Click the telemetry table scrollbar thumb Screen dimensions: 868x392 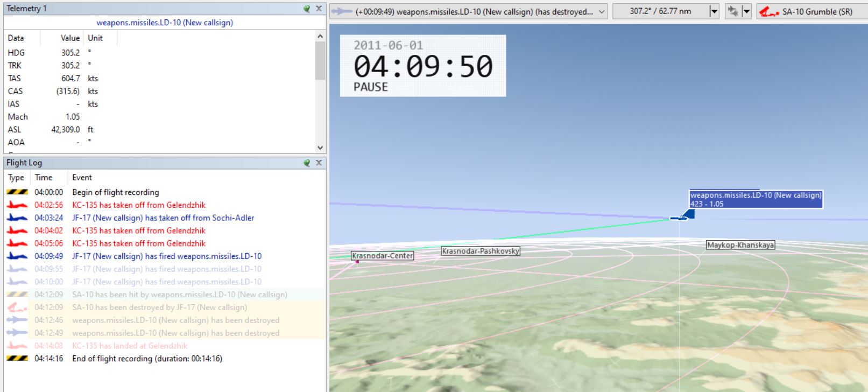[x=320, y=60]
